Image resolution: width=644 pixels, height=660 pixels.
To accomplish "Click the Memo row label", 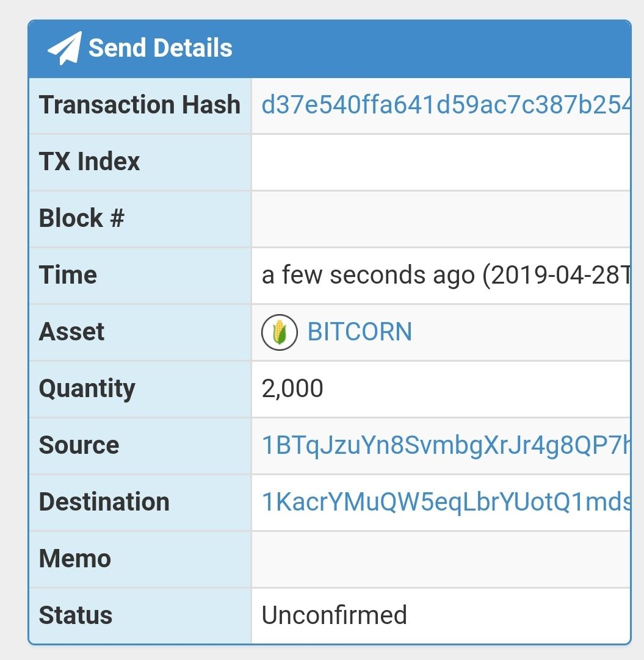I will point(75,559).
